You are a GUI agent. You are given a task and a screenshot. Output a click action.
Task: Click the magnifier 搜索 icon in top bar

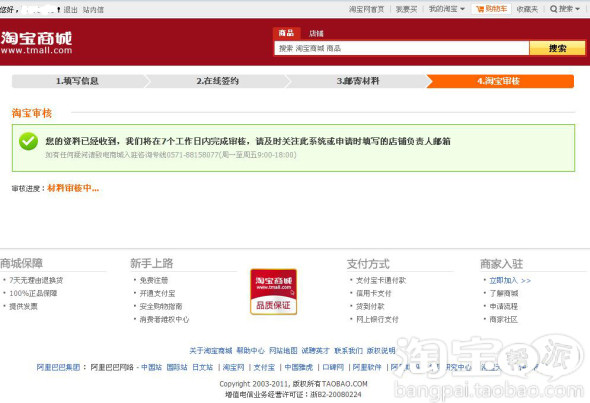click(x=553, y=9)
